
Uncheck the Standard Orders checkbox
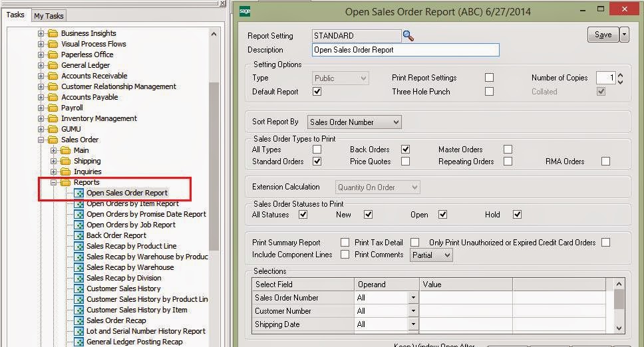pos(317,161)
